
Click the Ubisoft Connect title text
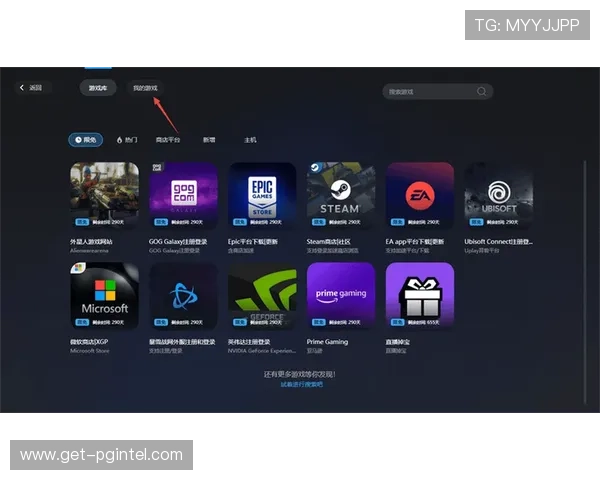point(498,242)
